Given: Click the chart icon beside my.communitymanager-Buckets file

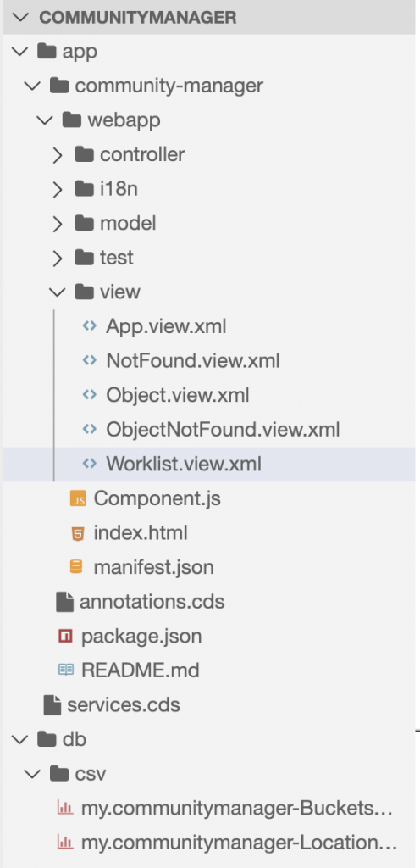Looking at the screenshot, I should [65, 808].
